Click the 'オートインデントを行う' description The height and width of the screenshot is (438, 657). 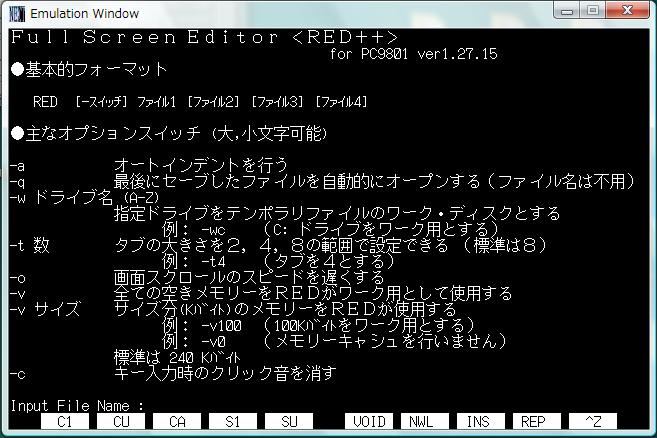(x=201, y=165)
